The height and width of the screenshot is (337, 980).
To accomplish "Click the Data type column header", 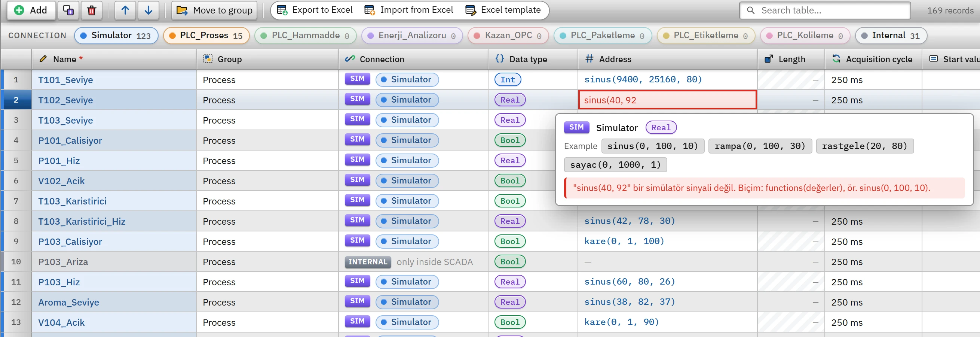I will 533,59.
